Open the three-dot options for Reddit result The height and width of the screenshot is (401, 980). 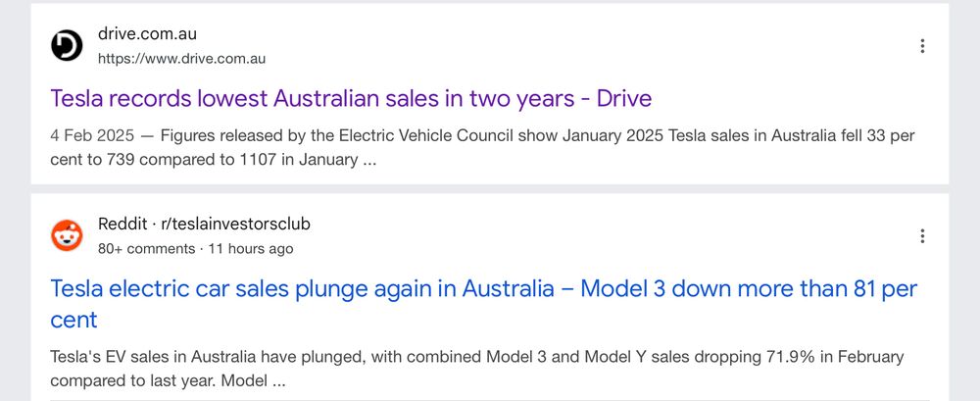click(x=922, y=236)
